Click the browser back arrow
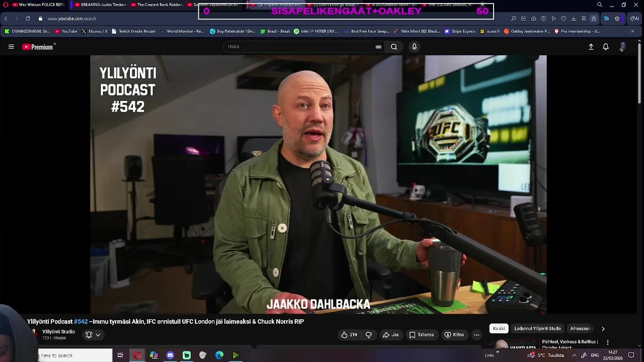 pyautogui.click(x=6, y=19)
